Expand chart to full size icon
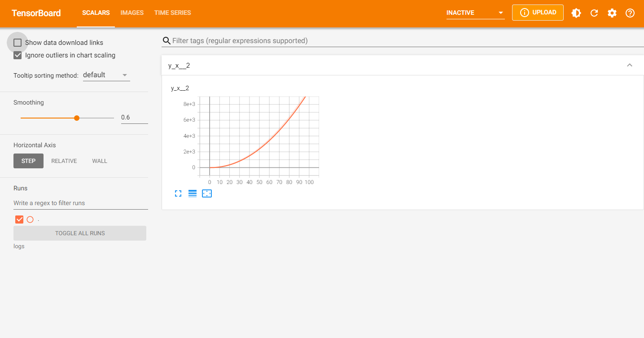 178,193
